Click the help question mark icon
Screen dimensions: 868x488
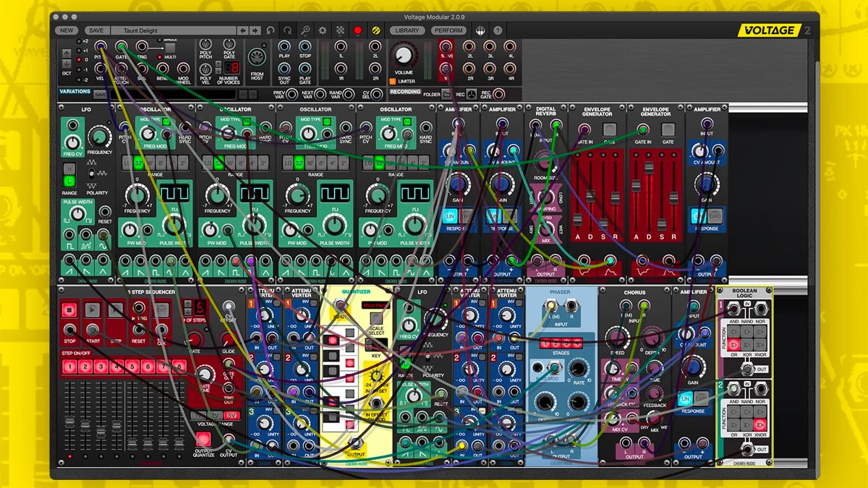pyautogui.click(x=496, y=30)
